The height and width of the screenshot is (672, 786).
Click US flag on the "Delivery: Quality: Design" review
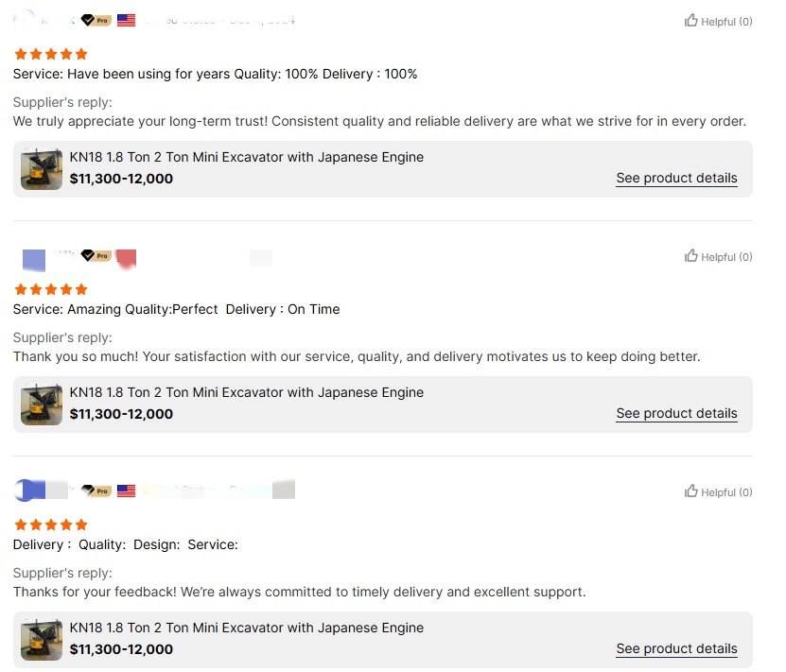[126, 491]
